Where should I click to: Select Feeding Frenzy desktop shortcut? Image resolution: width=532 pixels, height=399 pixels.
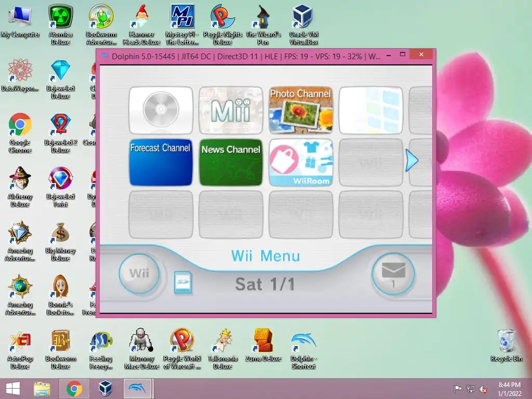(x=101, y=349)
